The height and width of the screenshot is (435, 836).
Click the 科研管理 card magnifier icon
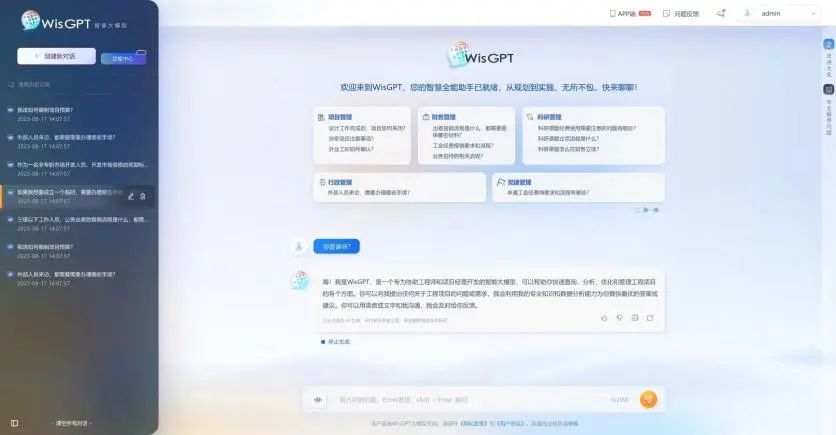click(530, 117)
